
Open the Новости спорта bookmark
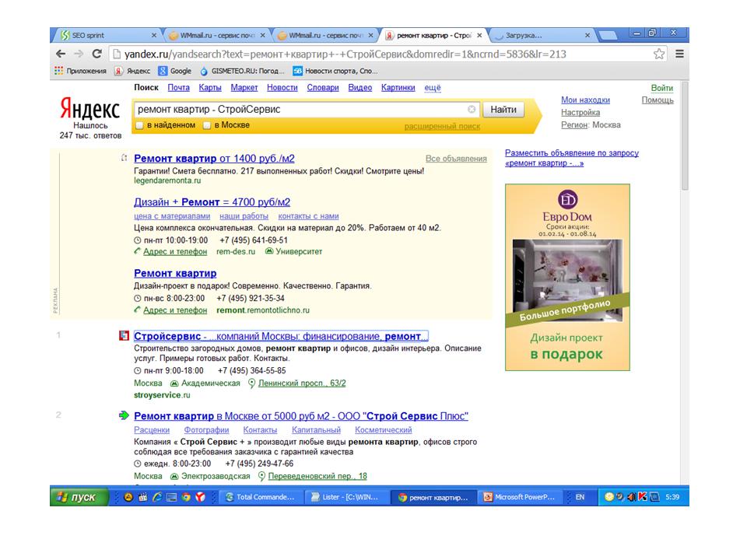click(x=335, y=71)
